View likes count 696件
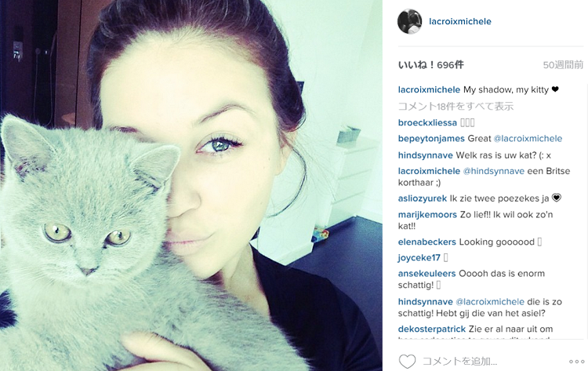The width and height of the screenshot is (588, 371). (431, 65)
